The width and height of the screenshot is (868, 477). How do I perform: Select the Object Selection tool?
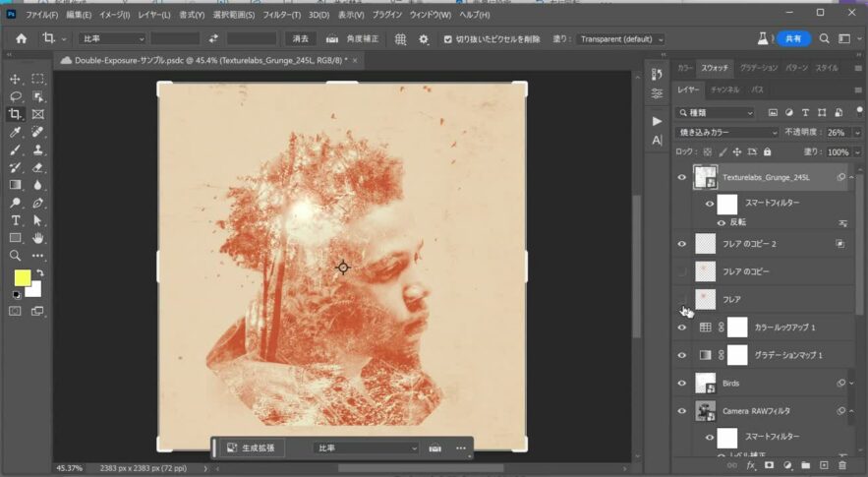pyautogui.click(x=37, y=96)
